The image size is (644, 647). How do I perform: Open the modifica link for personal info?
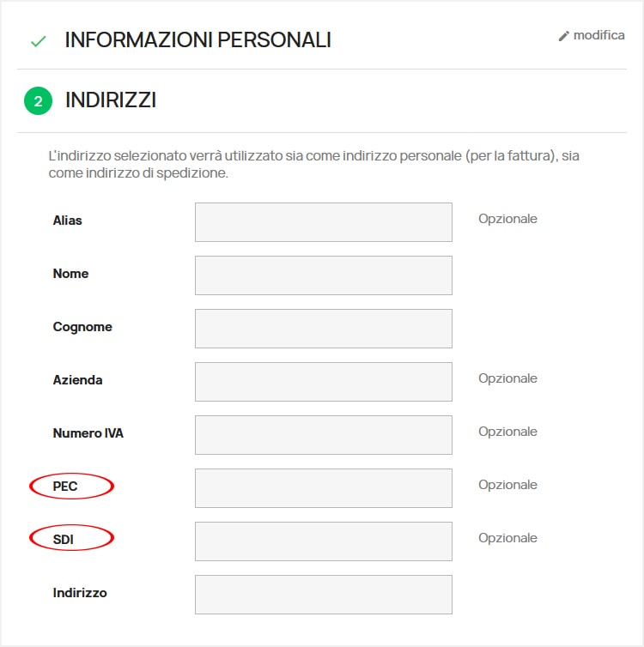point(598,36)
